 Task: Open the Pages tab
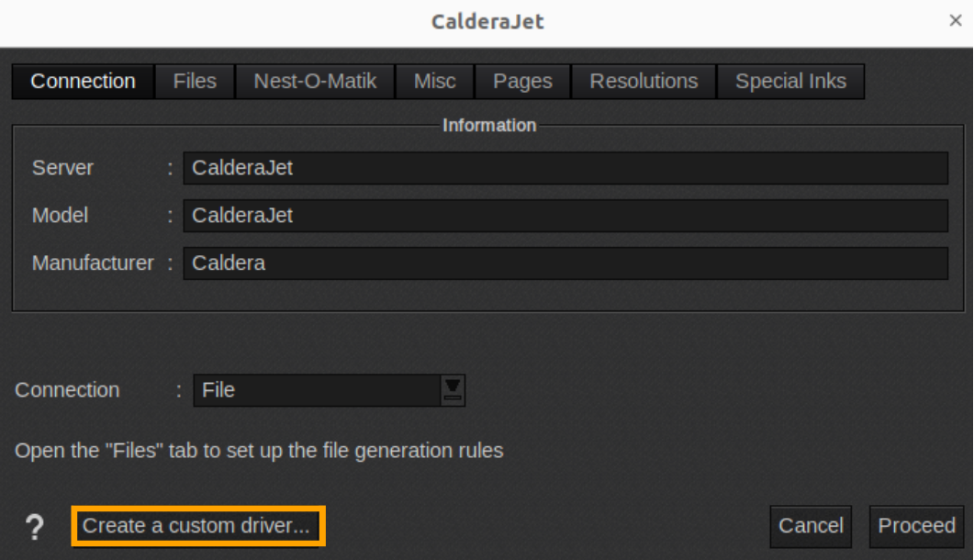tap(521, 81)
